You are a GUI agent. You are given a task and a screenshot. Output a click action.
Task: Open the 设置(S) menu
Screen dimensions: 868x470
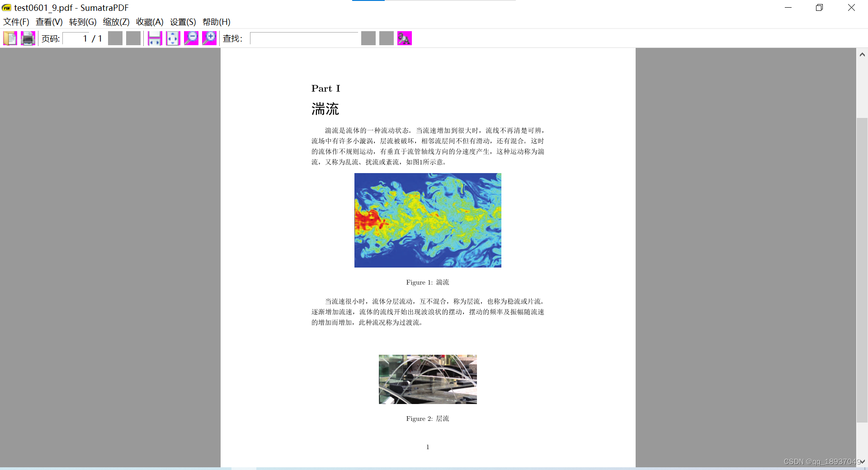[x=183, y=22]
